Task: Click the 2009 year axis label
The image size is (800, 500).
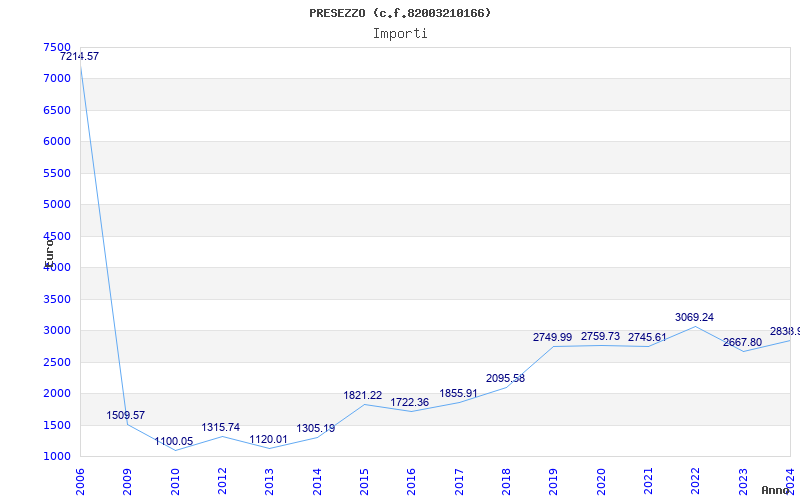Action: tap(128, 482)
